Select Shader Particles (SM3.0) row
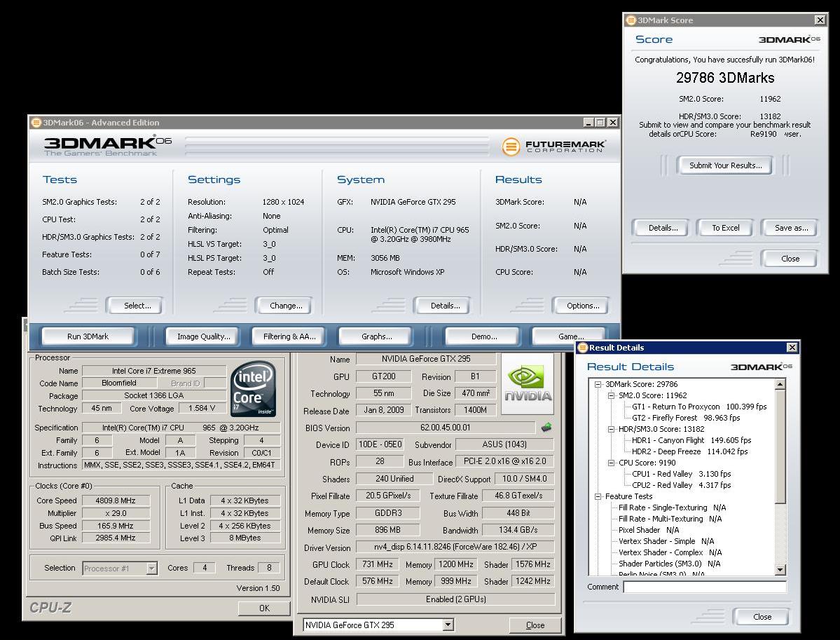This screenshot has height=640, width=840. click(x=669, y=564)
